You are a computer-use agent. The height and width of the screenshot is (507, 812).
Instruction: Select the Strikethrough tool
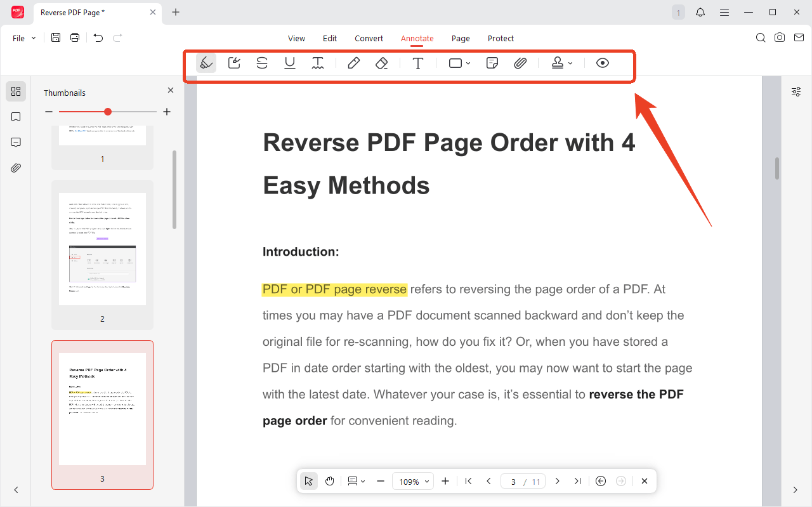(262, 63)
